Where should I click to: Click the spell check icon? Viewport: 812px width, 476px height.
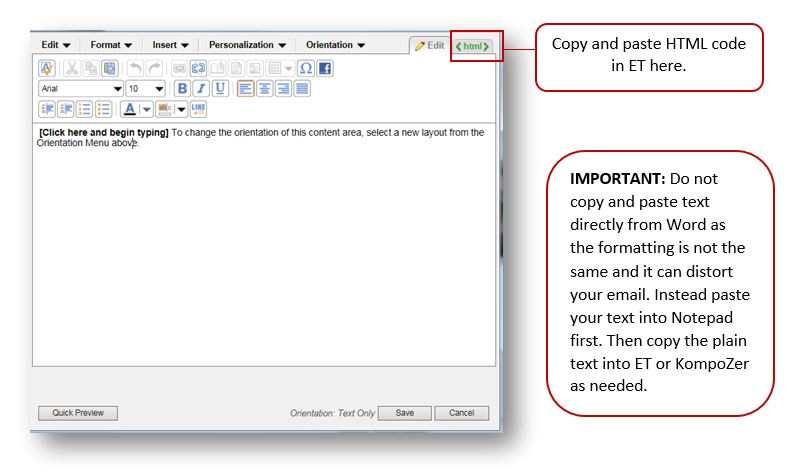(47, 68)
